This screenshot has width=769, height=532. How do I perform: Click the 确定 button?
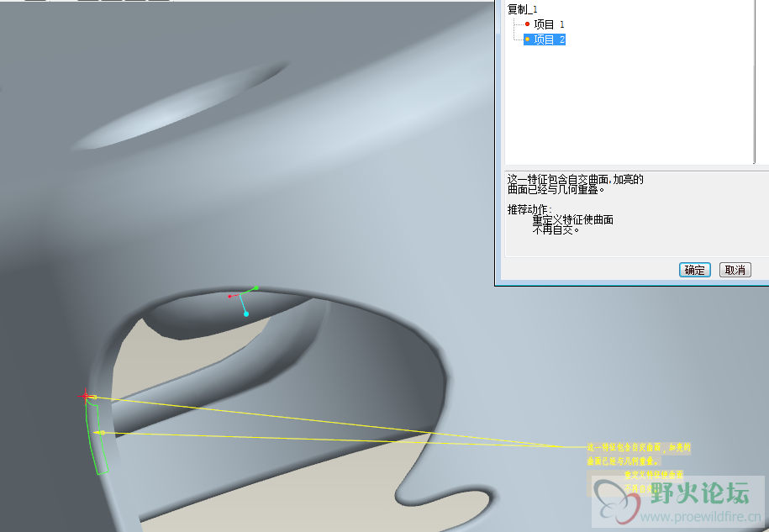694,270
